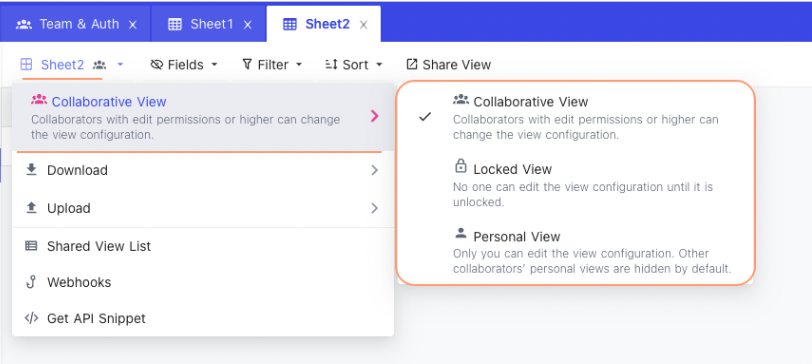Click the lock icon beside Locked View

pyautogui.click(x=460, y=166)
